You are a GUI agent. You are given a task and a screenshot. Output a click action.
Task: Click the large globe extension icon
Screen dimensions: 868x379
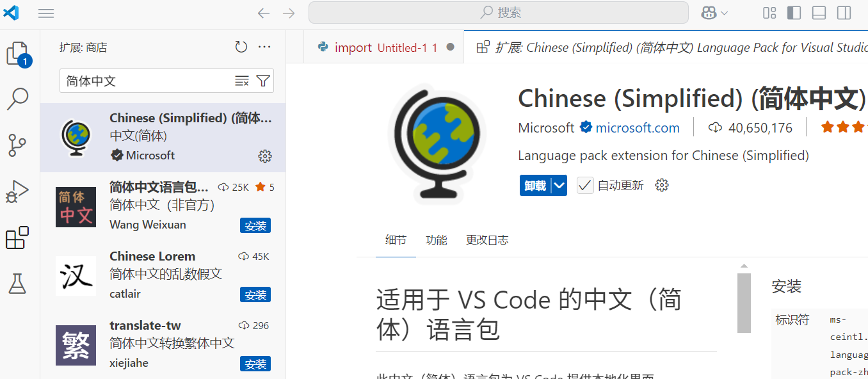tap(438, 144)
